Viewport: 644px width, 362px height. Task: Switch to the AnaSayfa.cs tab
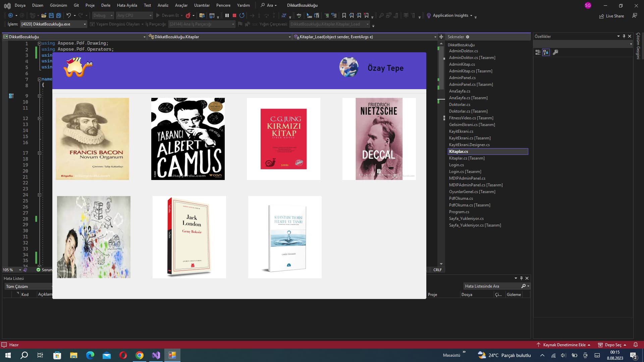pyautogui.click(x=460, y=91)
